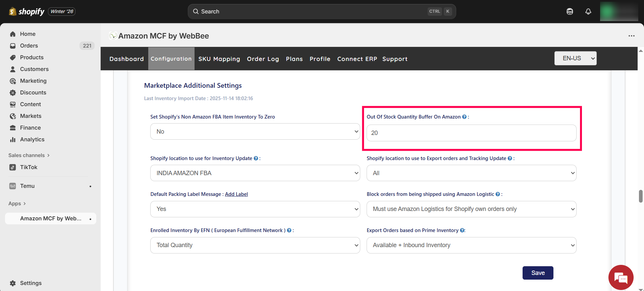Click help icon beside Export Orders Prime Inventory
The height and width of the screenshot is (291, 644).
point(462,230)
